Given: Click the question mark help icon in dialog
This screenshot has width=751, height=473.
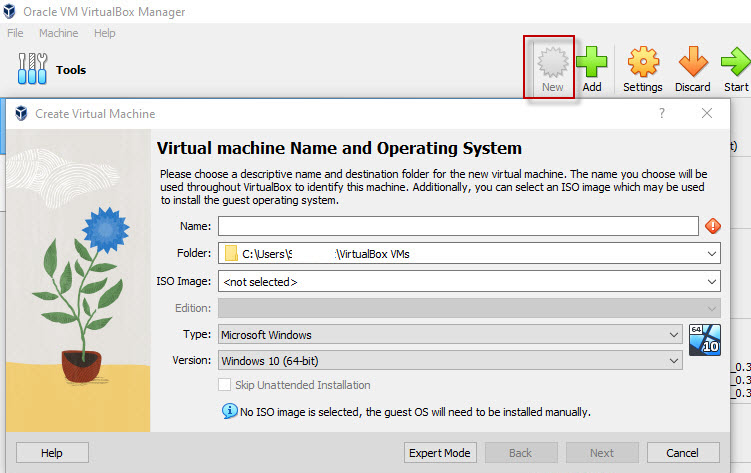Looking at the screenshot, I should coord(662,113).
